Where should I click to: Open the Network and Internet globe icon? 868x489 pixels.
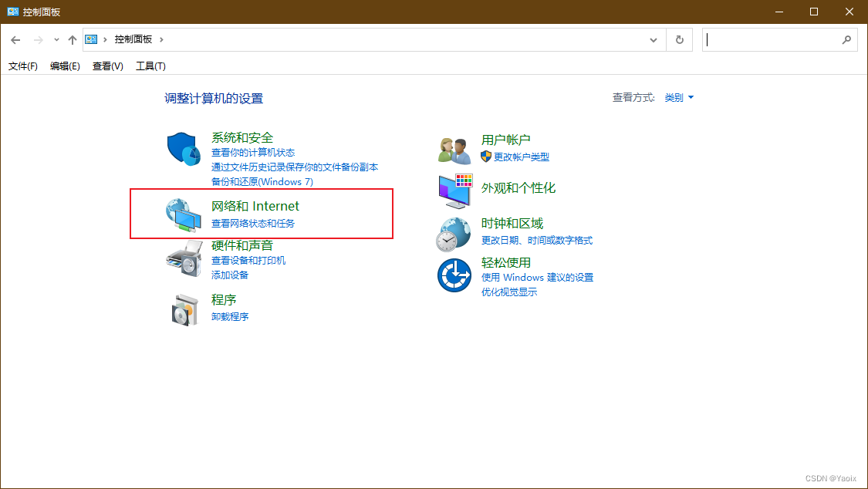(183, 214)
